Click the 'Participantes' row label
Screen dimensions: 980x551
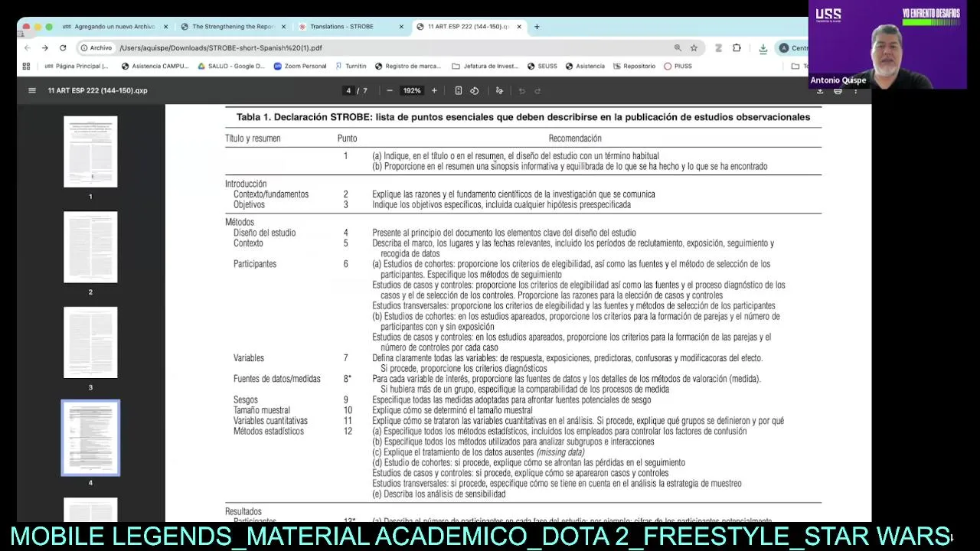click(255, 264)
